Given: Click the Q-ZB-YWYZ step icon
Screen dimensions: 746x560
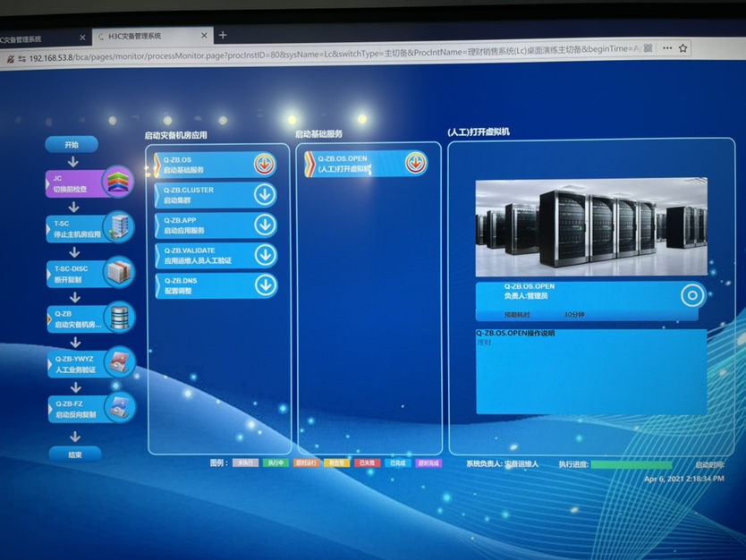Looking at the screenshot, I should (x=120, y=361).
